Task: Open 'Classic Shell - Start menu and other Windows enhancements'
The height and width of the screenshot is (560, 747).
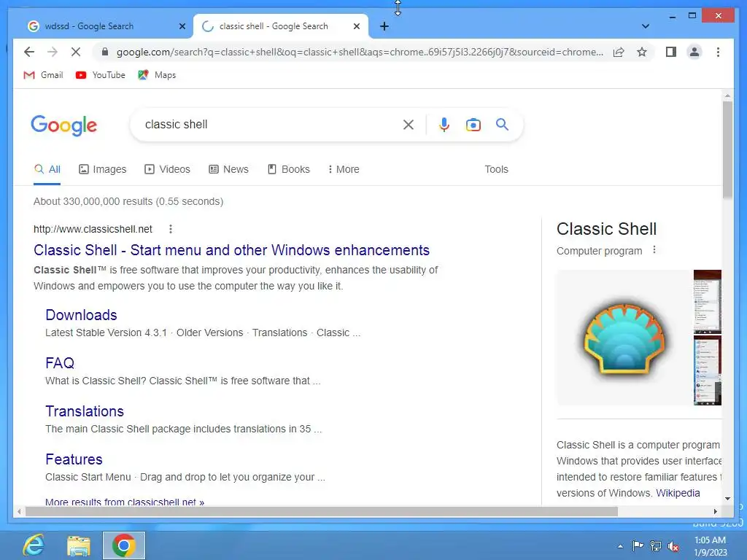Action: [231, 250]
